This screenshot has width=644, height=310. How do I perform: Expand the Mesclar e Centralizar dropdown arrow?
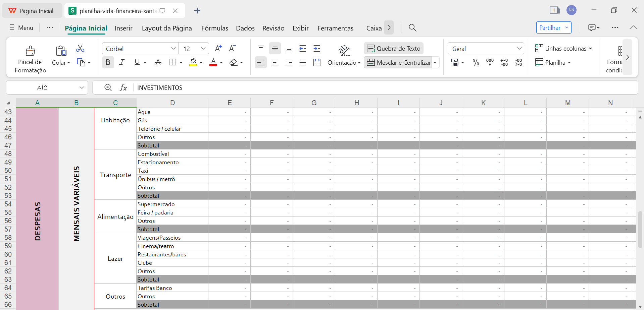tap(435, 62)
